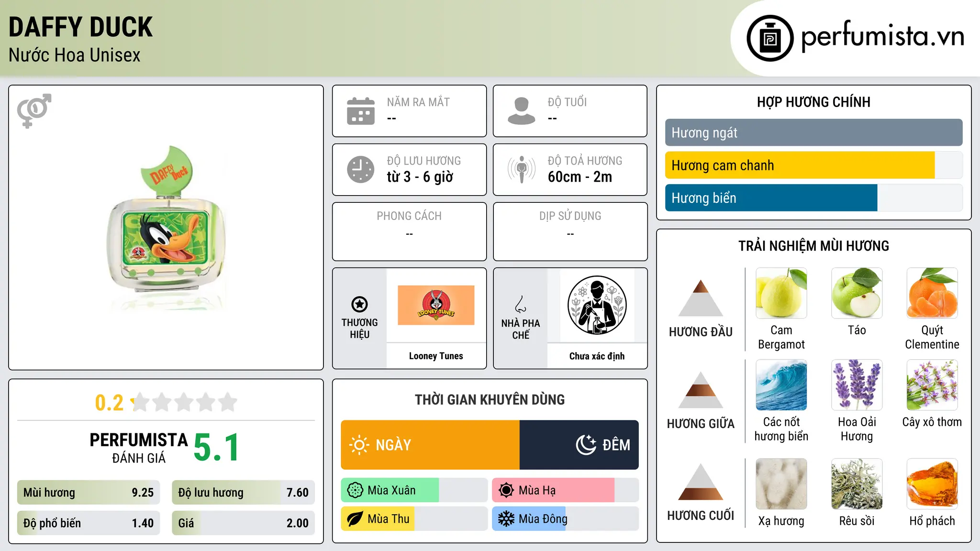Click the Hương cuối pyramid icon
Image resolution: width=980 pixels, height=551 pixels.
pyautogui.click(x=701, y=482)
